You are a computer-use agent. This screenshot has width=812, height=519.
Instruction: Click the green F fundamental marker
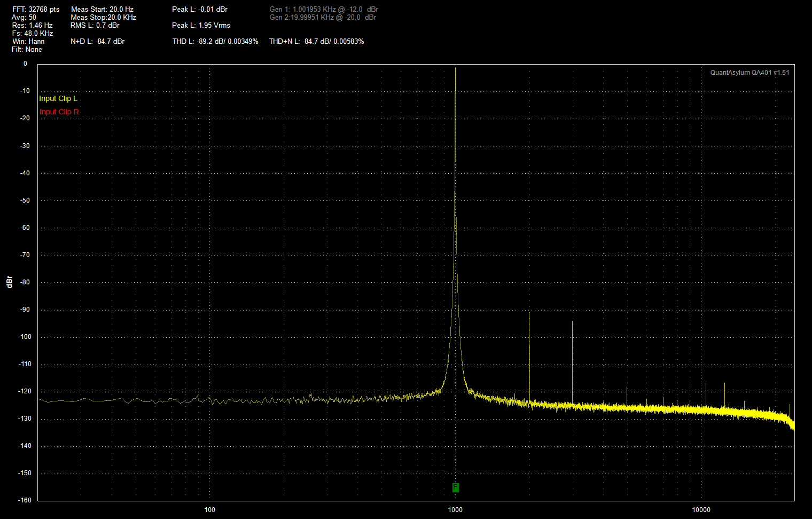[456, 487]
